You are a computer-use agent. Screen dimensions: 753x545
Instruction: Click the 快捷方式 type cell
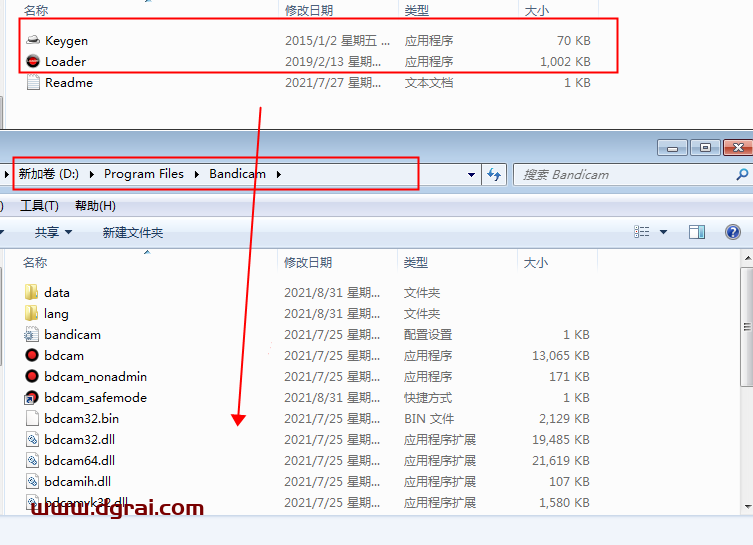point(428,398)
